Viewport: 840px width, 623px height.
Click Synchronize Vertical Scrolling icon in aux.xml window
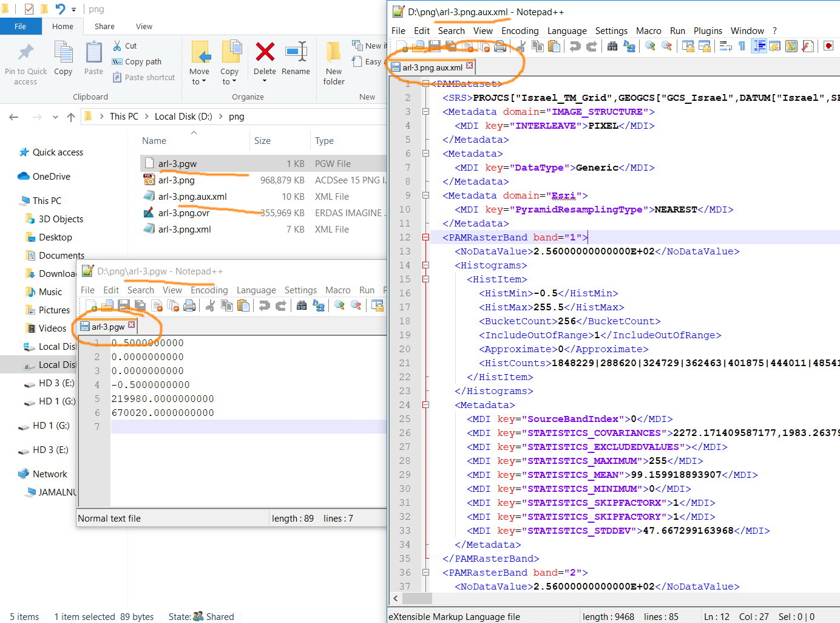pos(688,46)
